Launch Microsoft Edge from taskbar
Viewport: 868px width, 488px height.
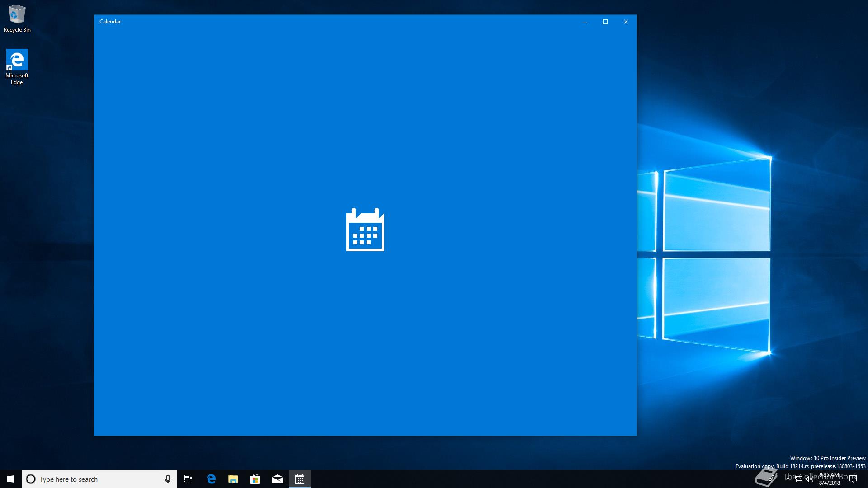point(211,479)
